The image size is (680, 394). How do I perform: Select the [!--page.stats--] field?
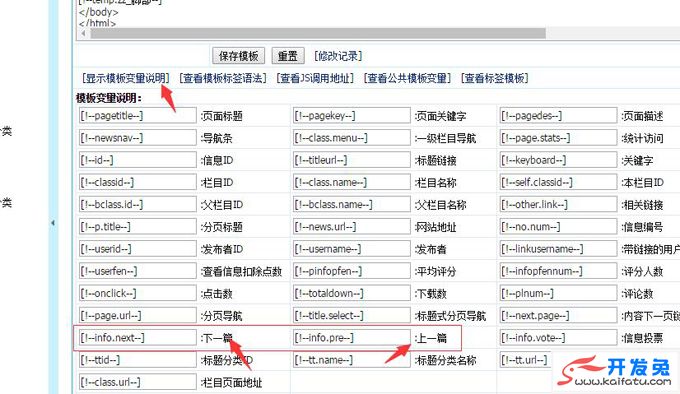click(558, 138)
